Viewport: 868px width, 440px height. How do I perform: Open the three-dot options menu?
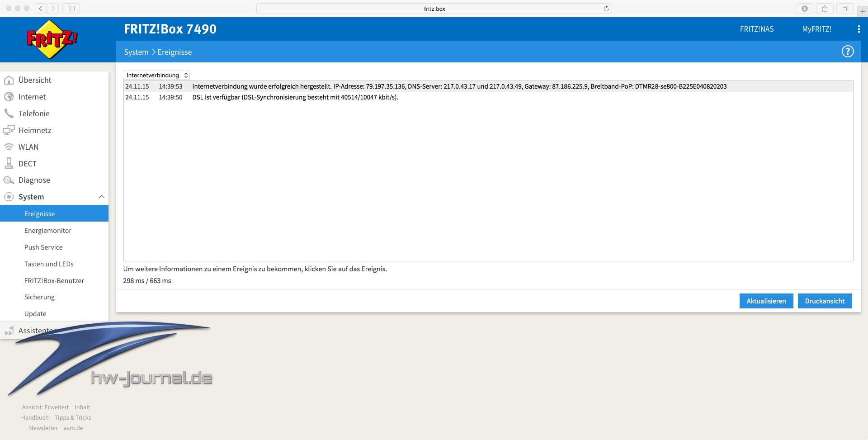[859, 29]
